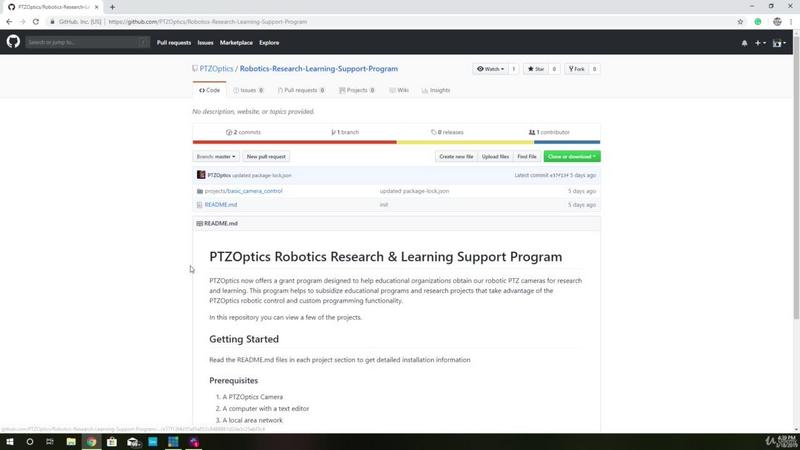Open Explore in top navigation
The height and width of the screenshot is (450, 800).
[269, 43]
